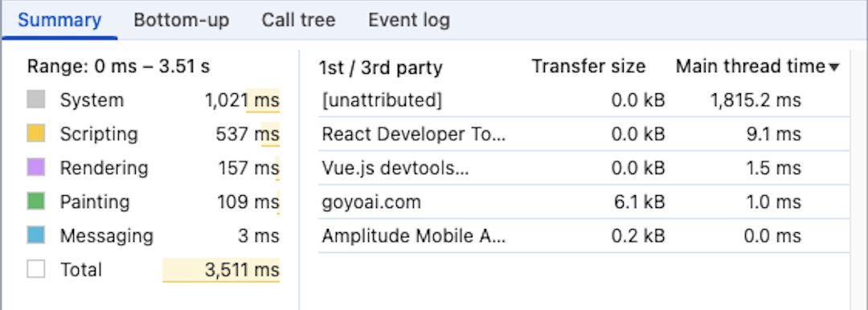Switch to the Bottom-up tab
The image size is (868, 310).
click(x=182, y=21)
